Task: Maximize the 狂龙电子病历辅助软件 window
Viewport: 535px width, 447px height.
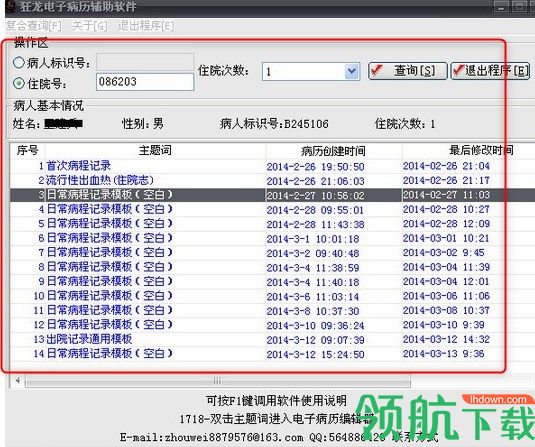Action: (x=519, y=6)
